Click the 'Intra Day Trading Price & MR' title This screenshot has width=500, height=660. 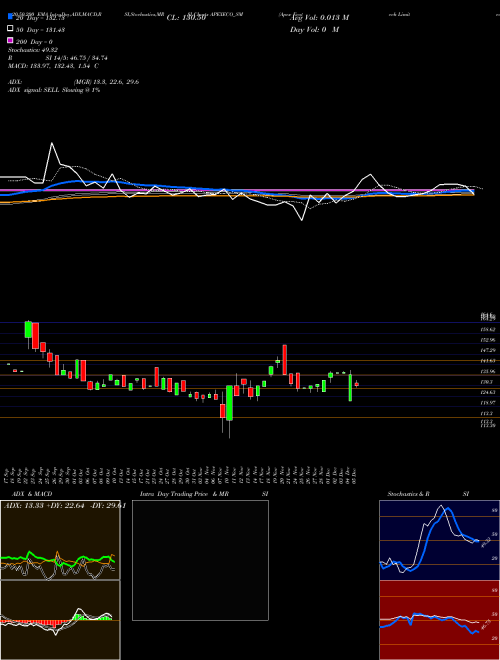pyautogui.click(x=184, y=494)
